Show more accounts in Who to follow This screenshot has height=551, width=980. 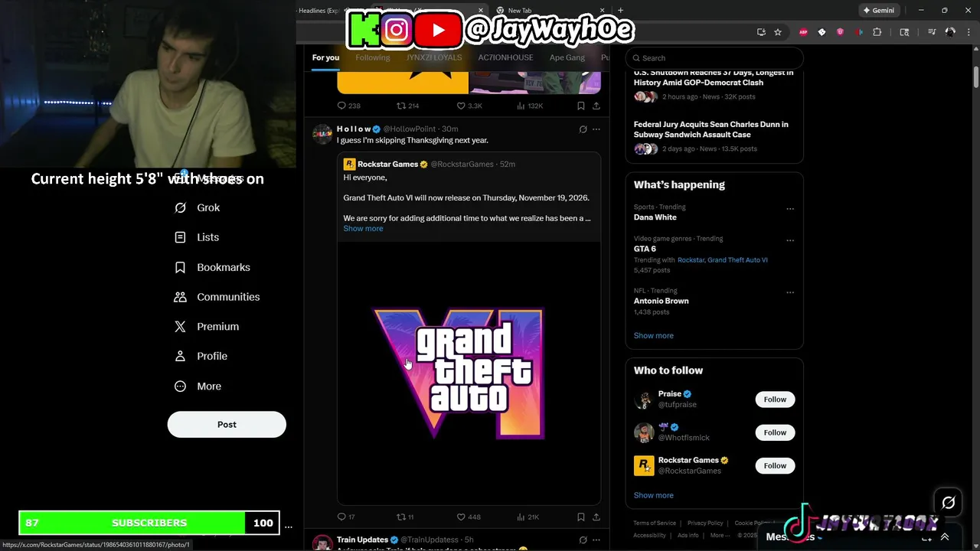(x=653, y=495)
